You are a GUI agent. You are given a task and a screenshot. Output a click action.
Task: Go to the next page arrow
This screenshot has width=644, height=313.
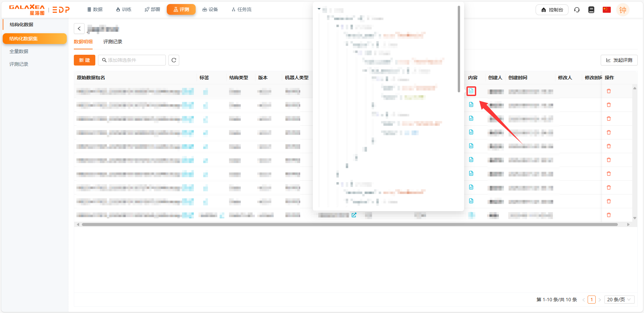[x=600, y=300]
